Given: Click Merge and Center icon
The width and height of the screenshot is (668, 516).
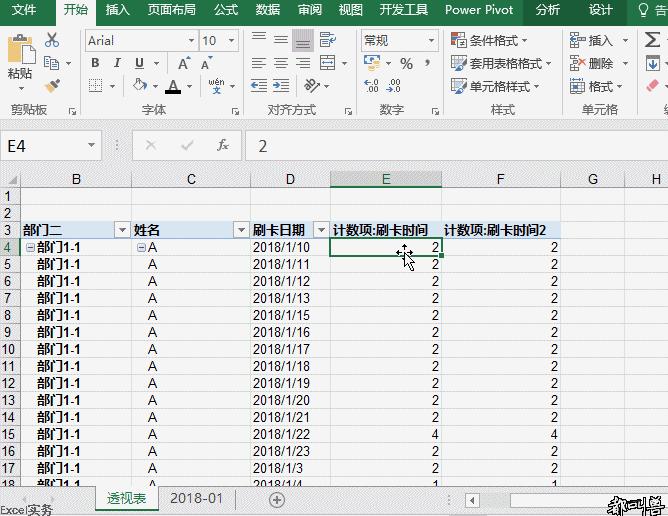Looking at the screenshot, I should [328, 63].
